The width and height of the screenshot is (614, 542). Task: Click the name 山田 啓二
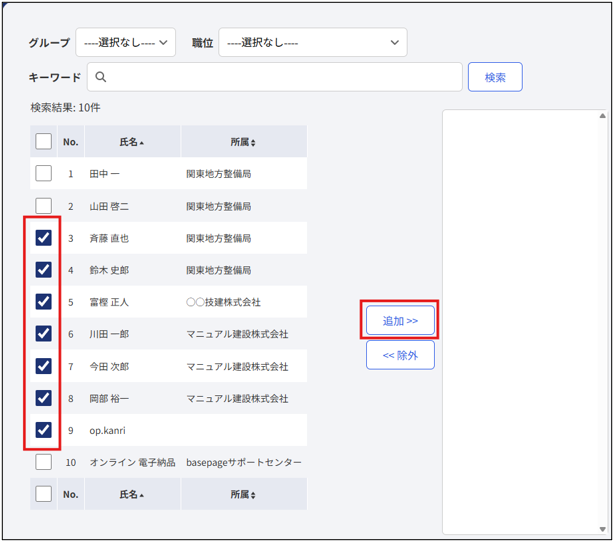tap(109, 206)
